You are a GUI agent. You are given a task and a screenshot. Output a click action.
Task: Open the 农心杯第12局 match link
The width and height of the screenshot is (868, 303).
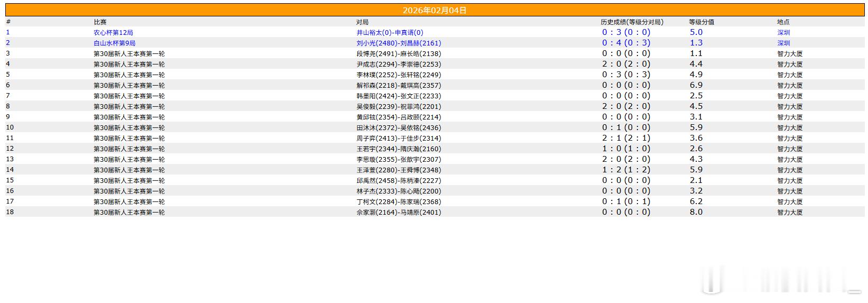113,32
